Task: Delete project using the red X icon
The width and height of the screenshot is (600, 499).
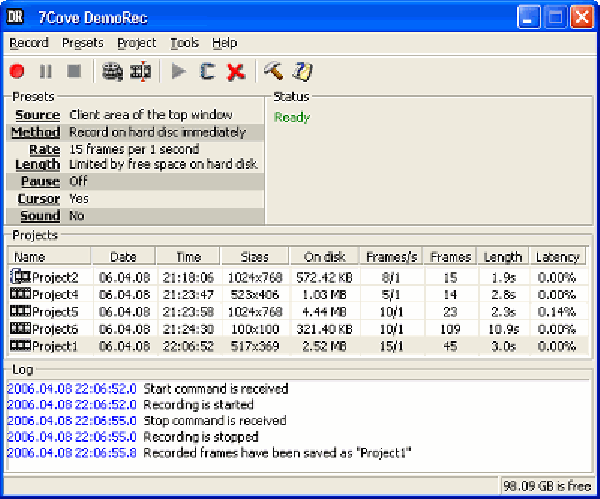Action: pyautogui.click(x=236, y=71)
